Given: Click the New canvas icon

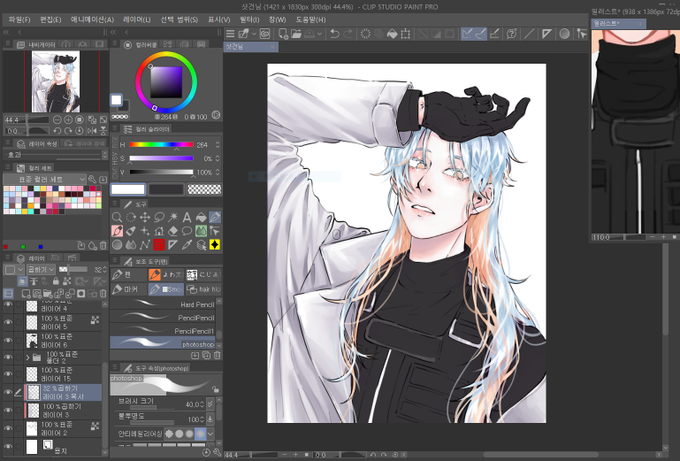Looking at the screenshot, I should pos(283,33).
